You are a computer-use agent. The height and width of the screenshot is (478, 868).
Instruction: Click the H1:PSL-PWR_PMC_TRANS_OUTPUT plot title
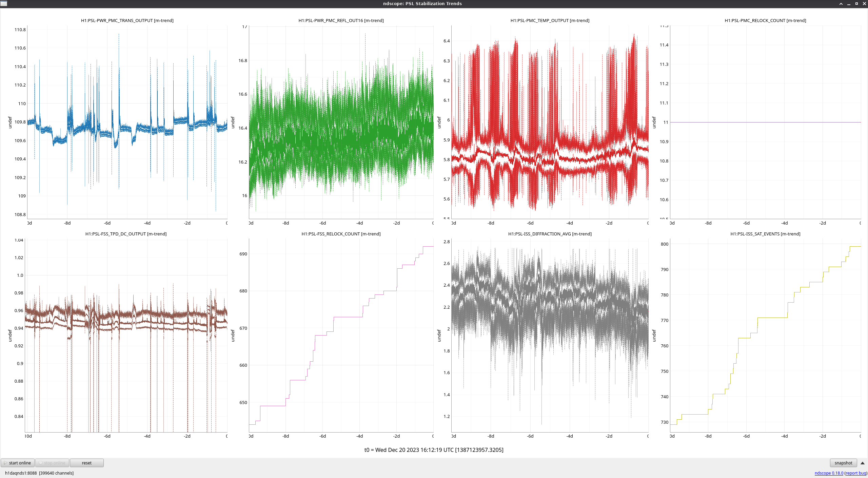pos(127,20)
